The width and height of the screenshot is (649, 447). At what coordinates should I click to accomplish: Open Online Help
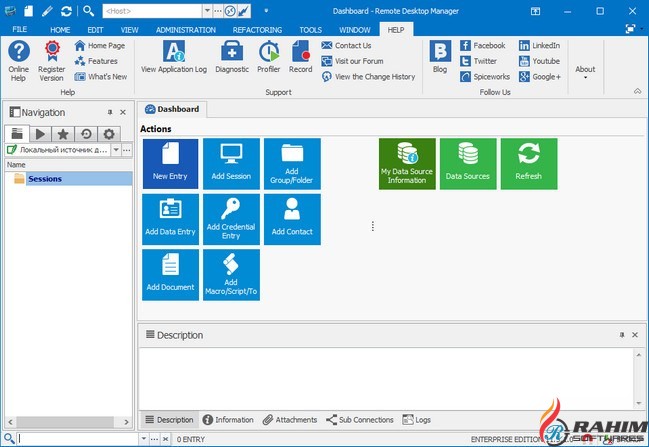(19, 61)
